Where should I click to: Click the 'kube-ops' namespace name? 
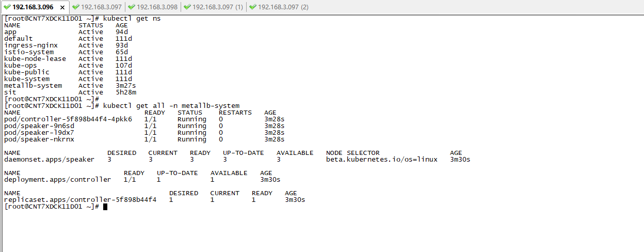tap(21, 66)
